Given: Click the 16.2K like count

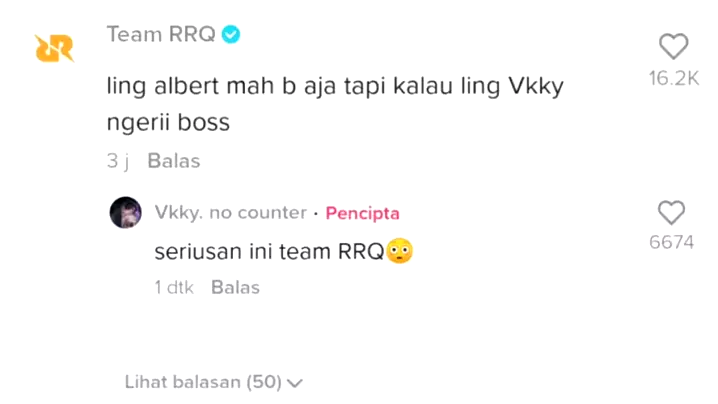Looking at the screenshot, I should pyautogui.click(x=674, y=79).
